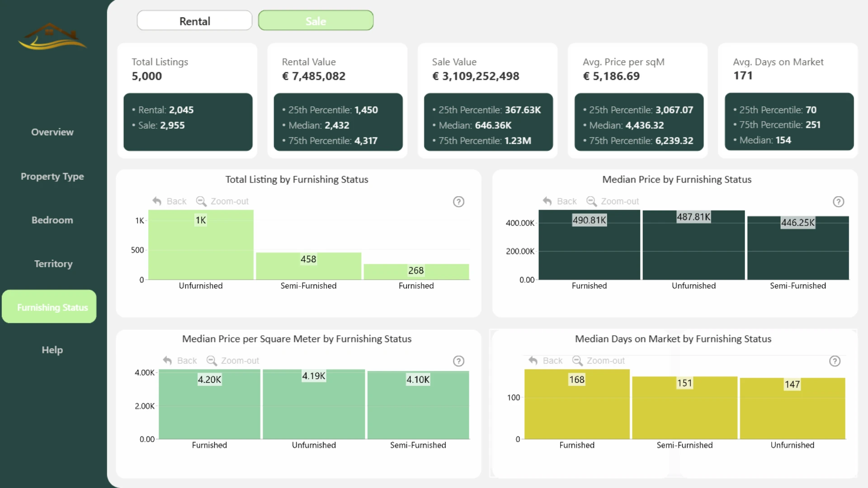868x488 pixels.
Task: Click help icon on Median Days on Market chart
Action: pyautogui.click(x=835, y=361)
